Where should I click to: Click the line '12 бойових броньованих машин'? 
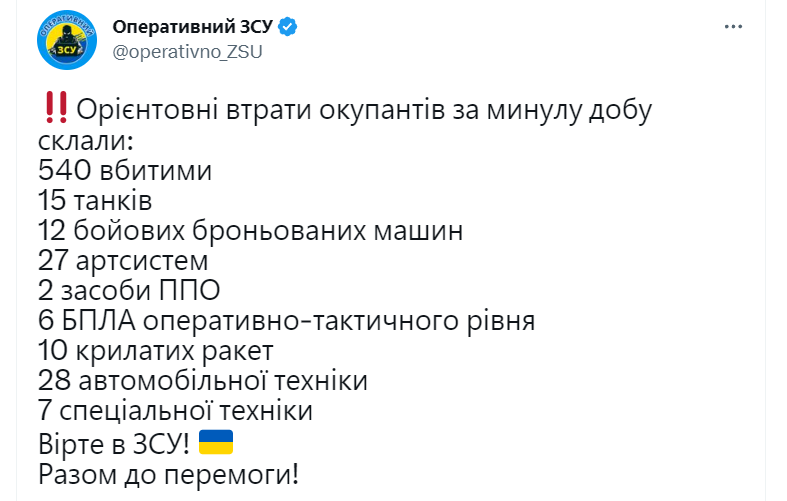coord(250,231)
